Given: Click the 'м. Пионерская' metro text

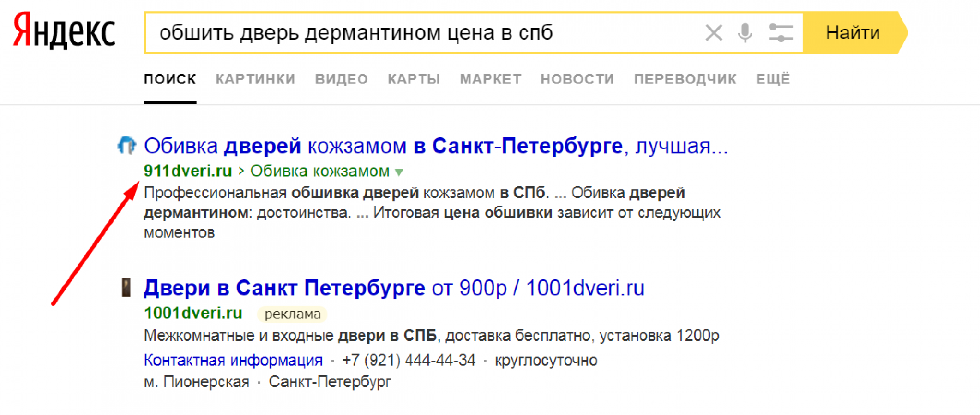Looking at the screenshot, I should (197, 382).
